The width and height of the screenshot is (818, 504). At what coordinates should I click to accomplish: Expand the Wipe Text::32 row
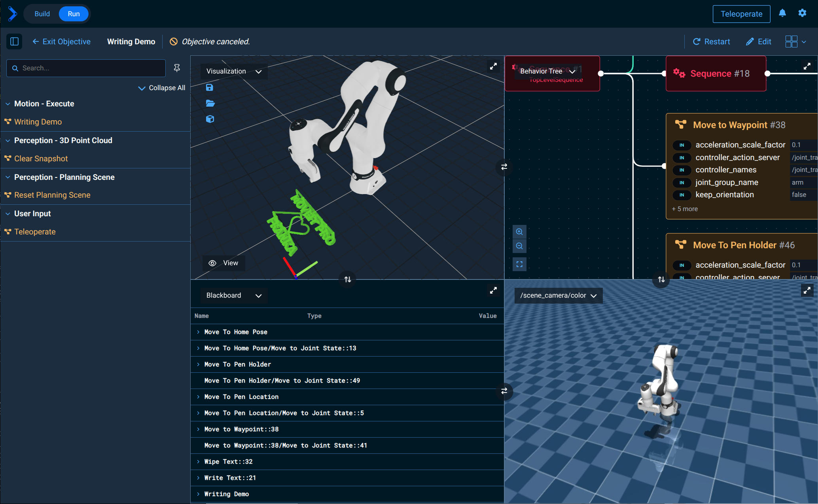pos(198,462)
